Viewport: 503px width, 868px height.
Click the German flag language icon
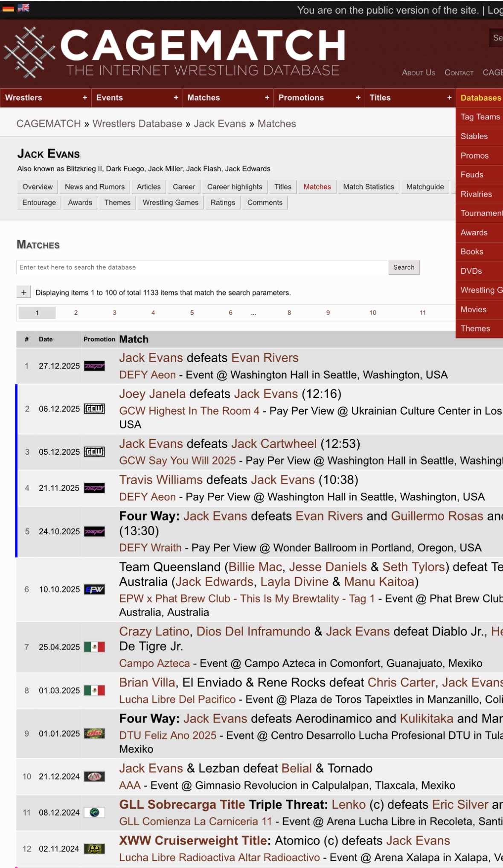pos(8,8)
